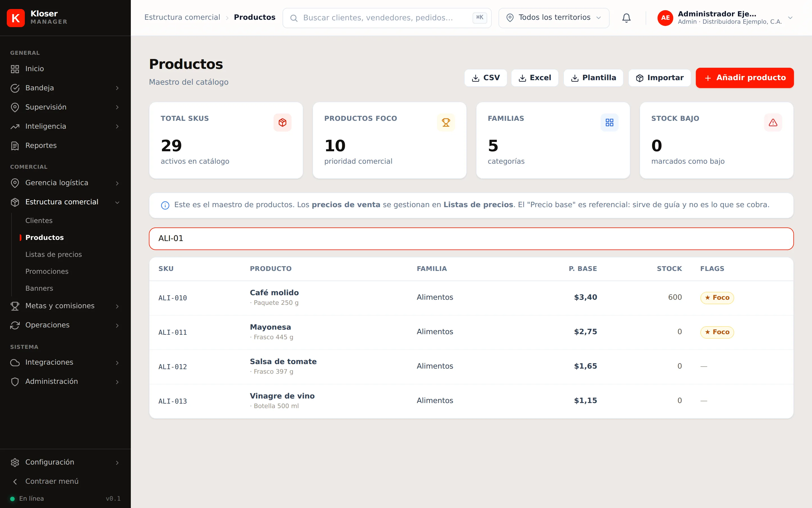Click the Reportes document icon
Viewport: 812px width, 508px height.
[x=15, y=146]
